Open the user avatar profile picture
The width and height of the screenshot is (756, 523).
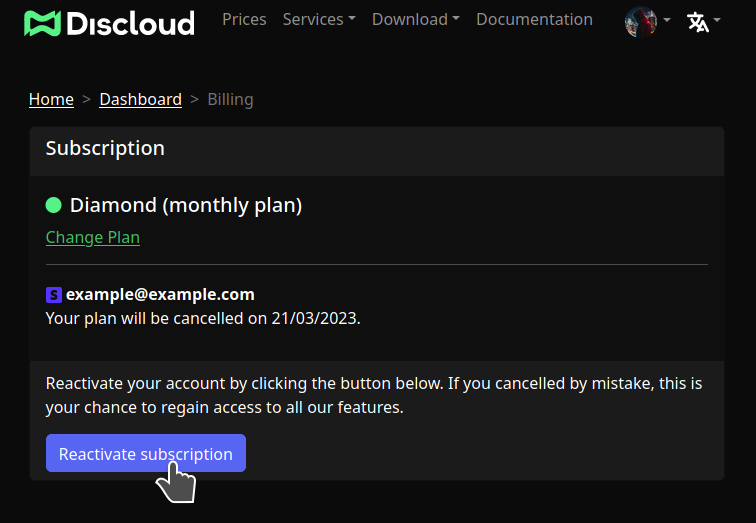pyautogui.click(x=640, y=21)
